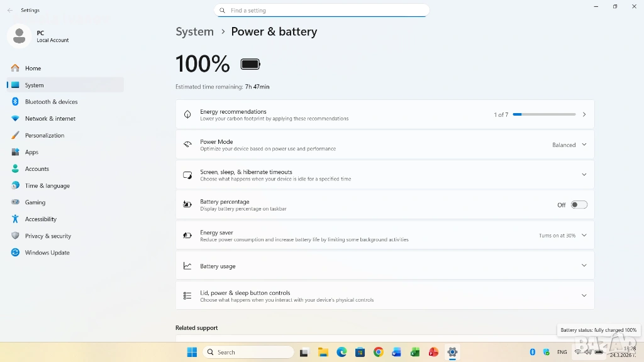644x362 pixels.
Task: Open Privacy & security settings
Action: click(48, 236)
